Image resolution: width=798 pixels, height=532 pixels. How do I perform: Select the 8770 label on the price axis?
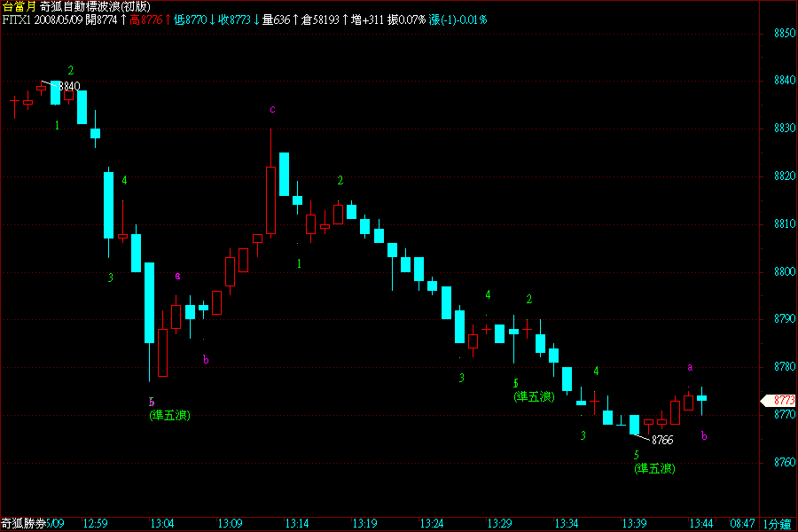(x=785, y=415)
